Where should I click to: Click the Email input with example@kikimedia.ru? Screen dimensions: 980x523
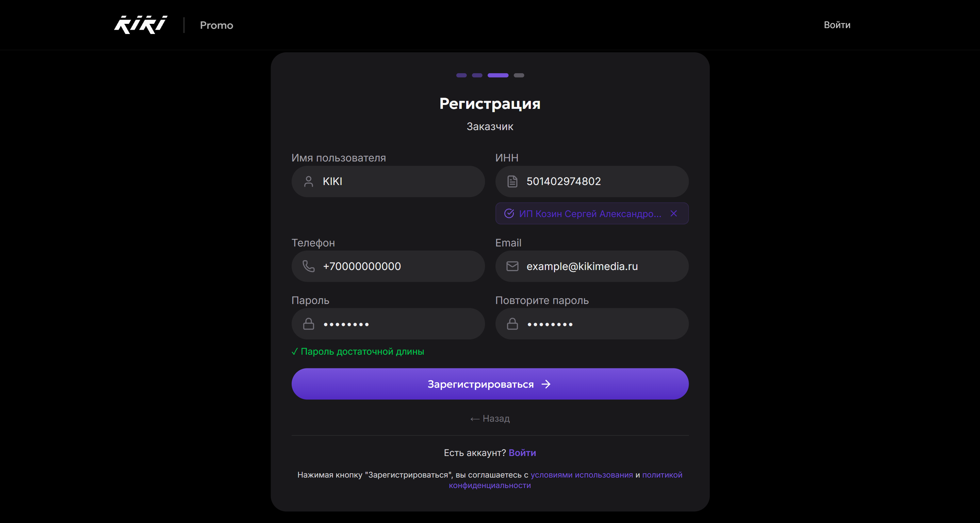[601, 266]
